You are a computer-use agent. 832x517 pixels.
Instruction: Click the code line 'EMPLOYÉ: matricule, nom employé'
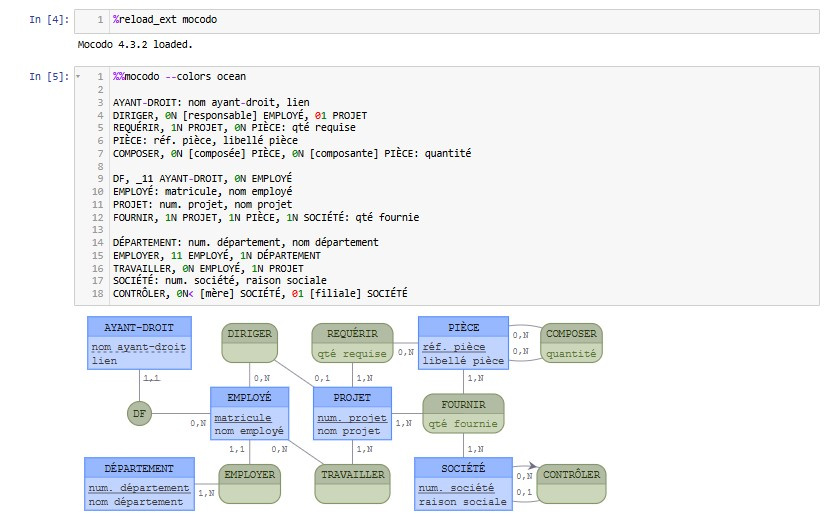pos(202,191)
